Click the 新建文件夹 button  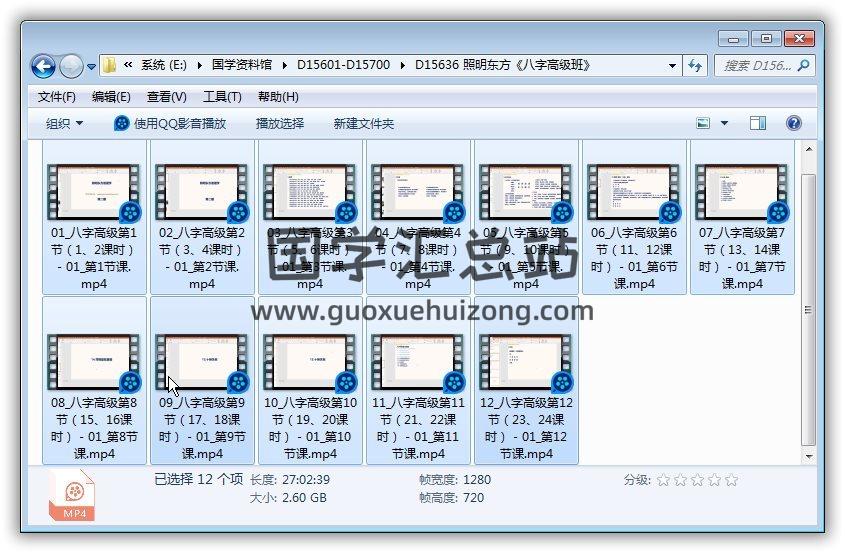[364, 123]
